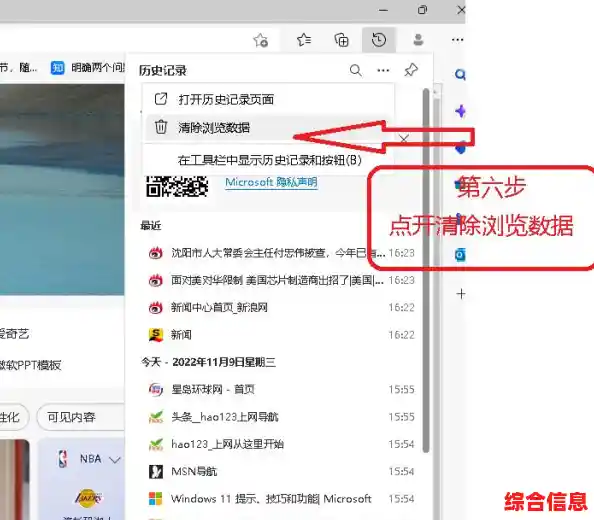Viewport: 594px width, 520px height.
Task: Click the Windows logo icon of Windows 11 entry
Action: pos(155,499)
